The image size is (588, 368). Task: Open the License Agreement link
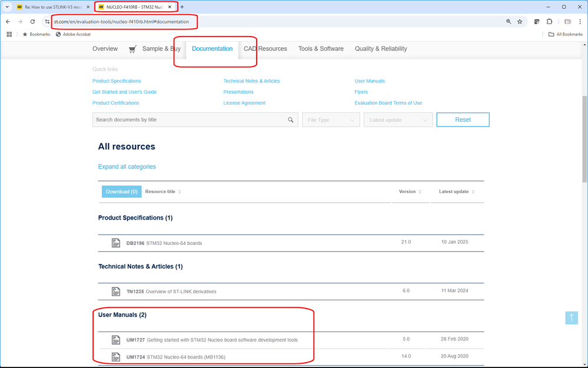[244, 103]
